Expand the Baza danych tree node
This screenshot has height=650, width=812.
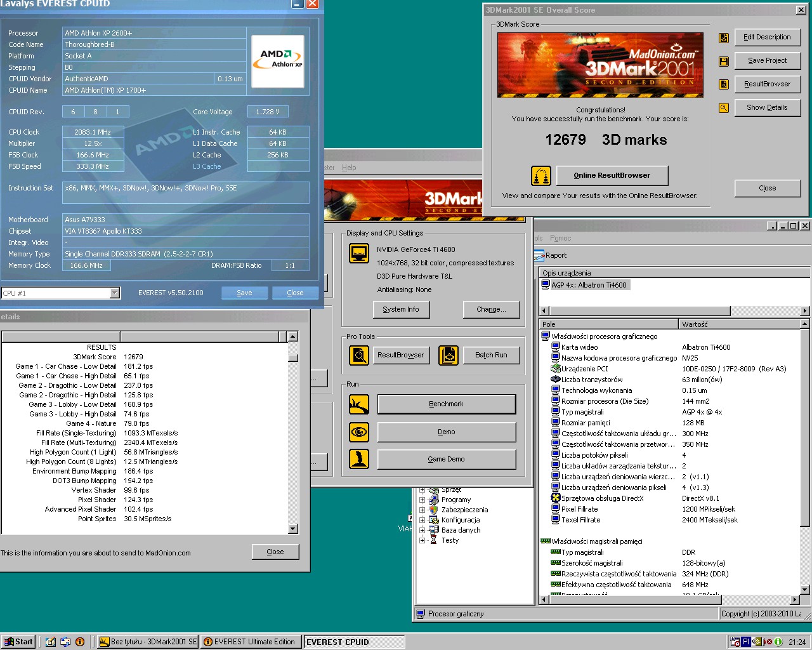coord(422,530)
